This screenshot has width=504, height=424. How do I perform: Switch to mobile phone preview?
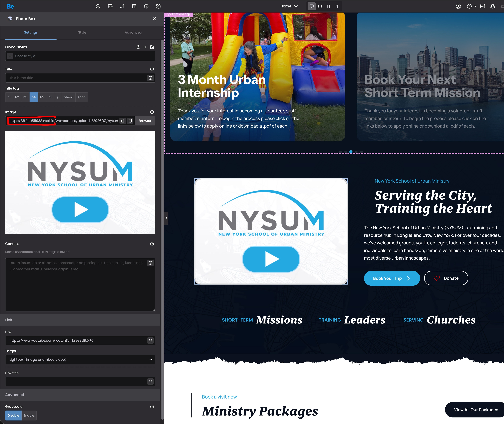pos(337,6)
